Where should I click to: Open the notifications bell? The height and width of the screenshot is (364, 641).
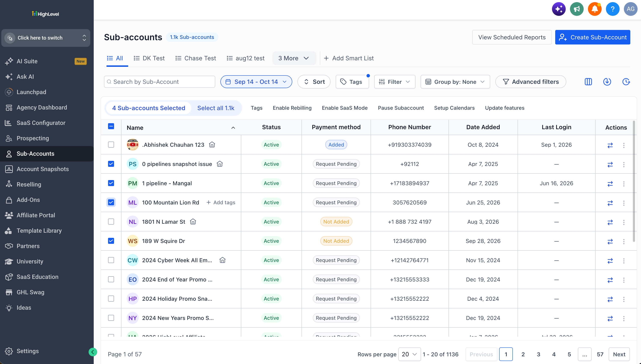(595, 9)
